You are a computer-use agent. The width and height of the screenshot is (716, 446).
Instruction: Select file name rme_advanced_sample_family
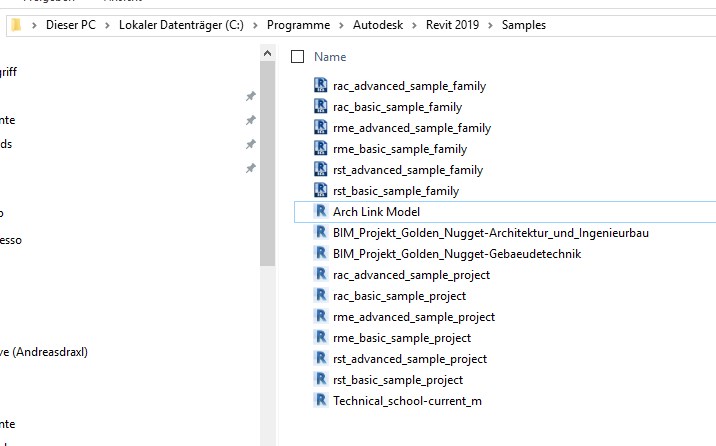(412, 128)
